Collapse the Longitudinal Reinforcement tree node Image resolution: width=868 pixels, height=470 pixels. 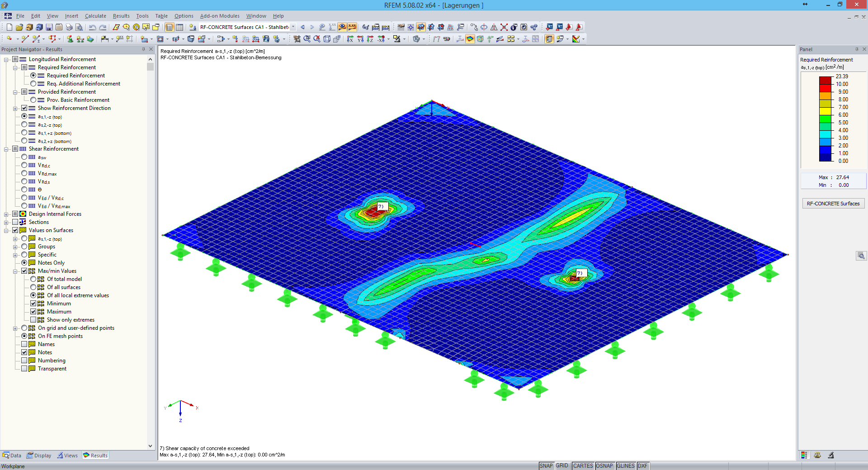[6, 59]
